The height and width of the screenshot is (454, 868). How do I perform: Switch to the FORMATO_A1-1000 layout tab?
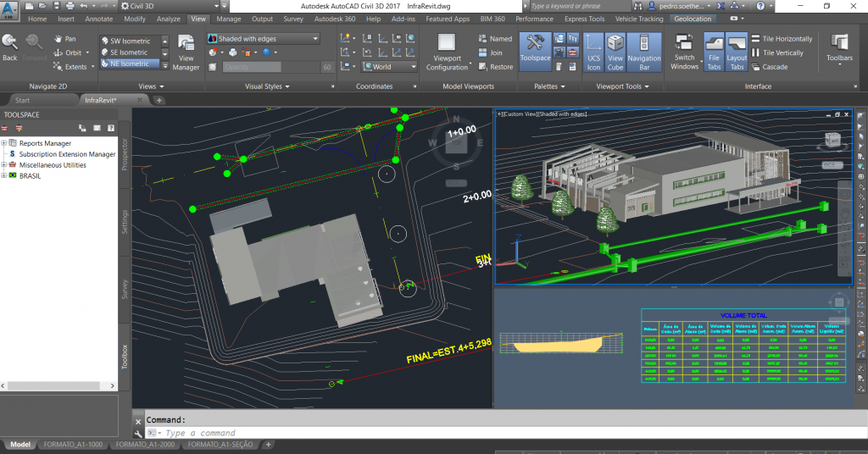pos(74,444)
